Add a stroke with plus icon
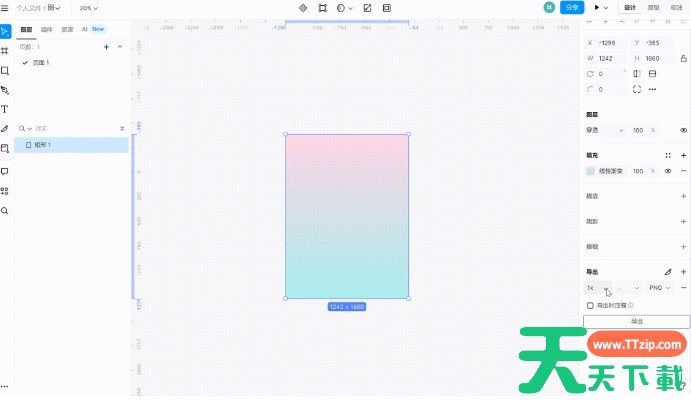691x400 pixels. [684, 196]
